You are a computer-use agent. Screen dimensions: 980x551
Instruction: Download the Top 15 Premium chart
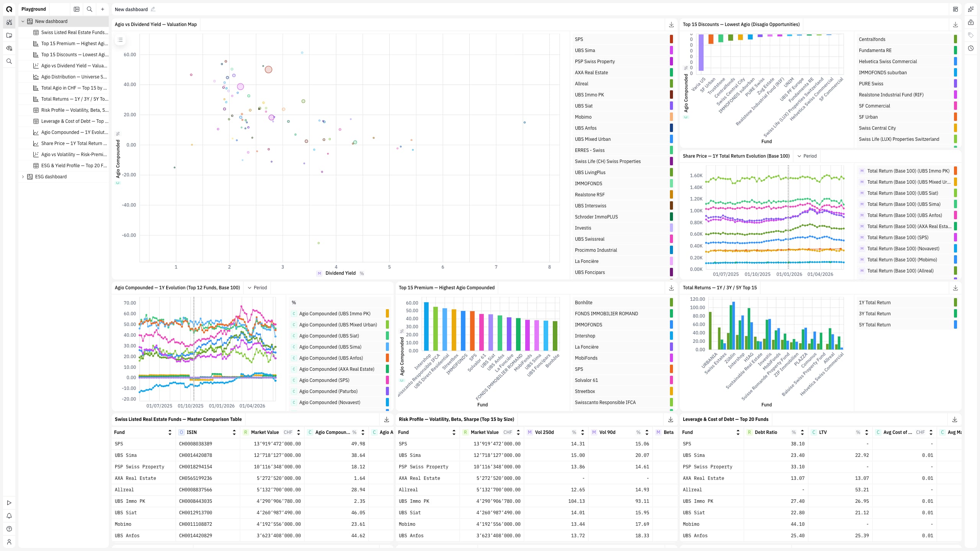click(x=671, y=288)
